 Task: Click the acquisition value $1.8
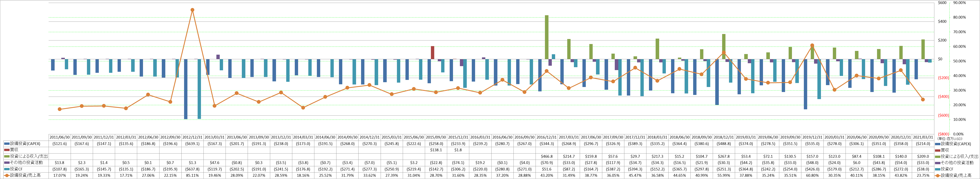458,150
